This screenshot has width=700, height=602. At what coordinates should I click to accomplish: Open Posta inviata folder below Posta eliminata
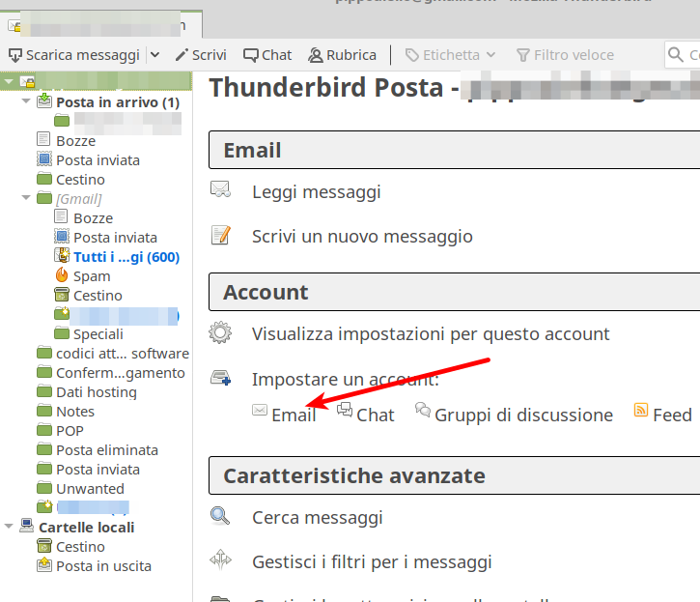coord(98,470)
